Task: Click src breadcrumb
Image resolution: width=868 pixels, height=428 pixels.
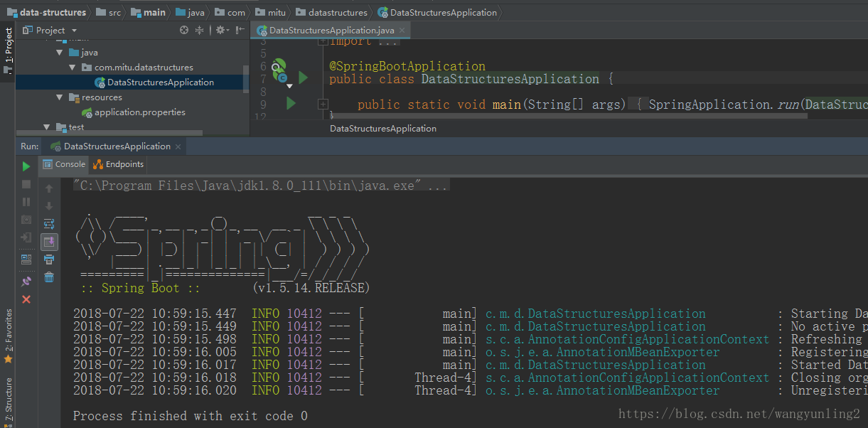Action: 109,12
